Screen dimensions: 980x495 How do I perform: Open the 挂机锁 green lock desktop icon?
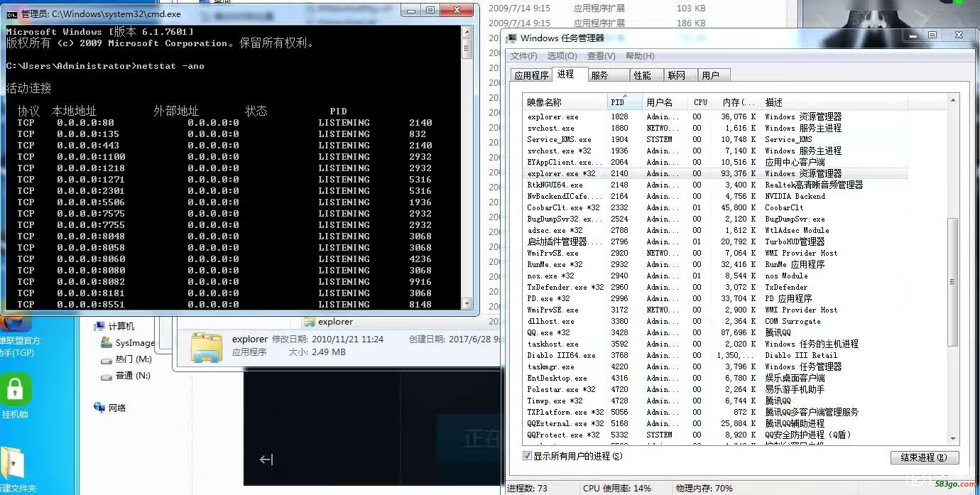(15, 391)
